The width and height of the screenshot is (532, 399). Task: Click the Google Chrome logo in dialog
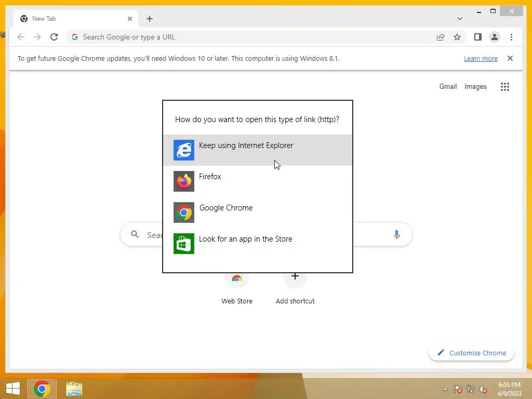[x=184, y=212]
